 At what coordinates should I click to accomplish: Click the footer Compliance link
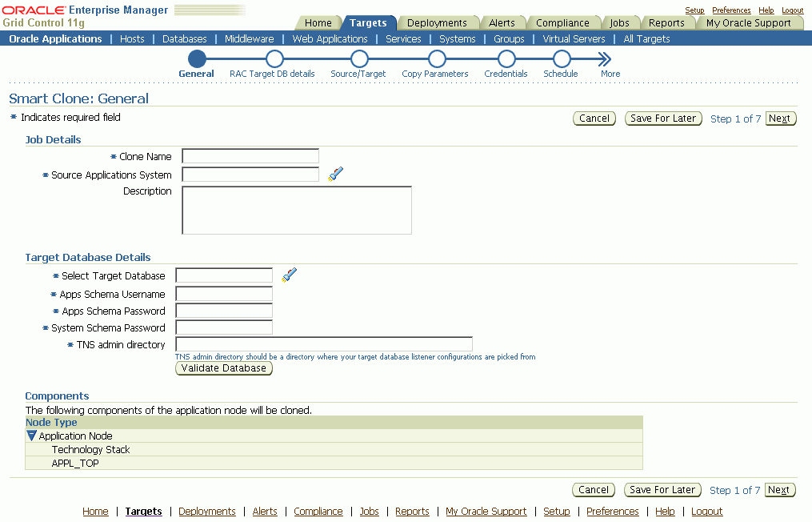318,511
